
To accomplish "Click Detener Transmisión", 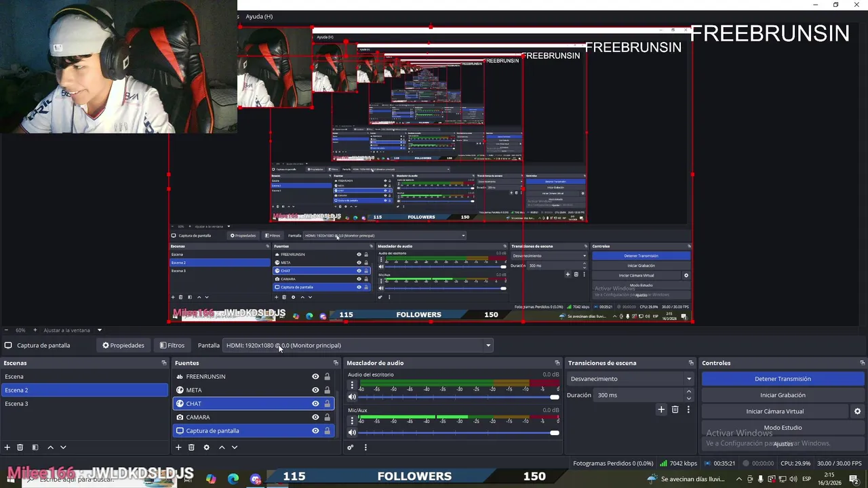I will 783,379.
